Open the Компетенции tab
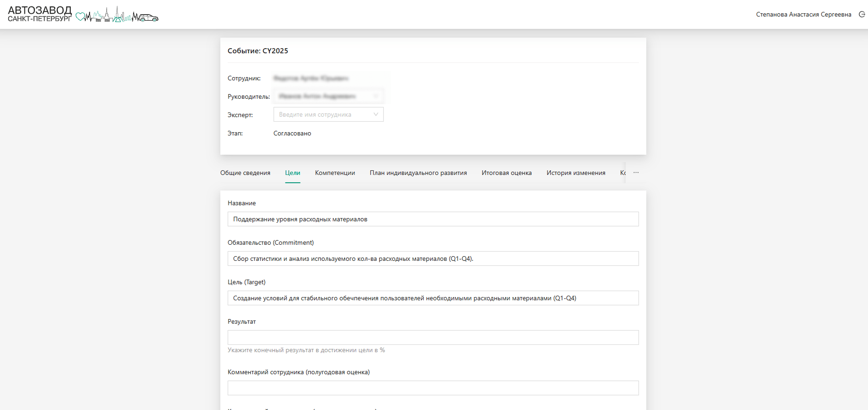 click(x=335, y=173)
